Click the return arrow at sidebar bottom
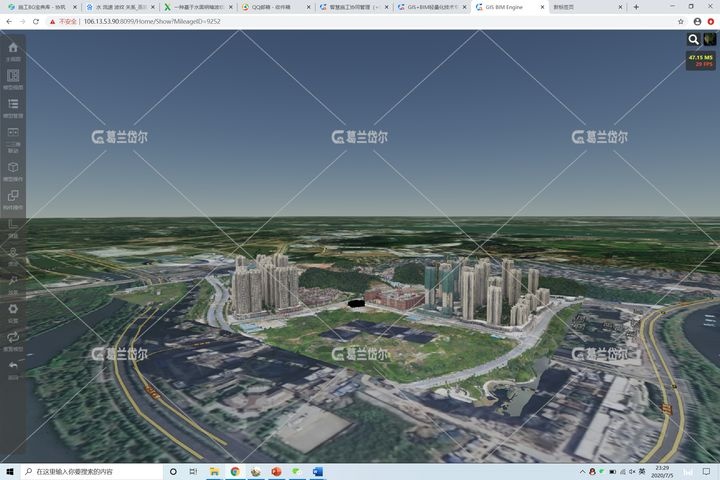The height and width of the screenshot is (480, 720). click(x=13, y=366)
